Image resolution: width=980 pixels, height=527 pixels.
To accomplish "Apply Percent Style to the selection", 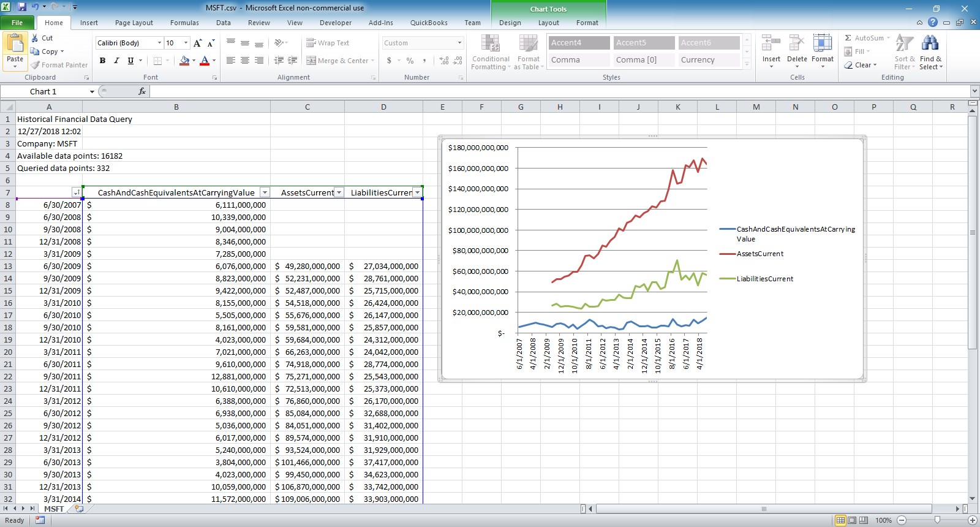I will point(410,61).
